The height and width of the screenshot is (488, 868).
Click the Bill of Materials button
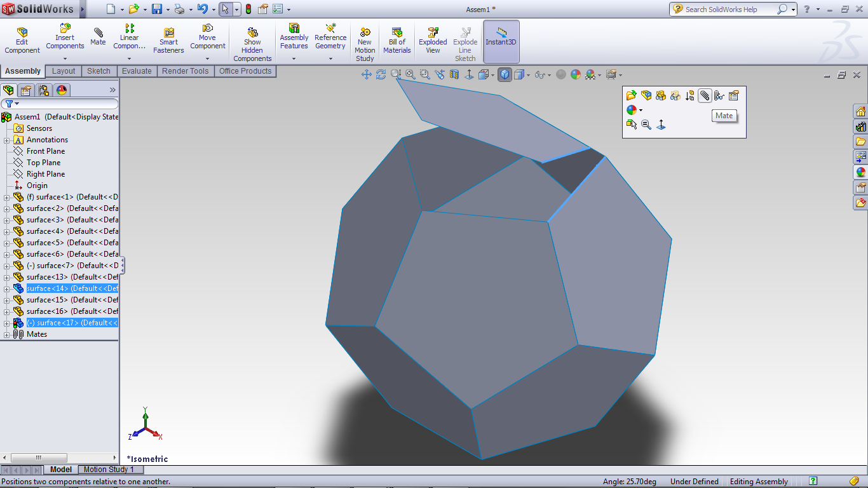pyautogui.click(x=397, y=41)
